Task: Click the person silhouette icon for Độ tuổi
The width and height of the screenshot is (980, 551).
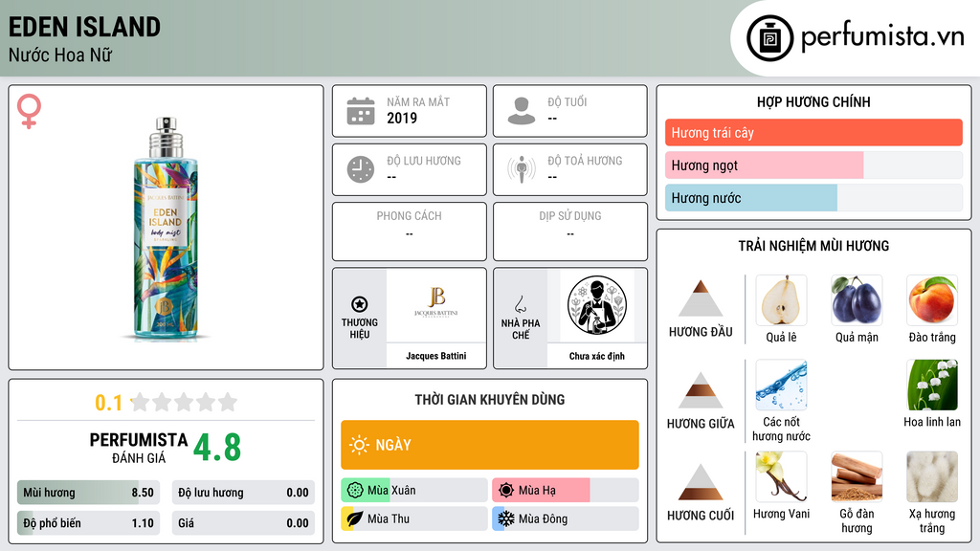Action: tap(522, 111)
